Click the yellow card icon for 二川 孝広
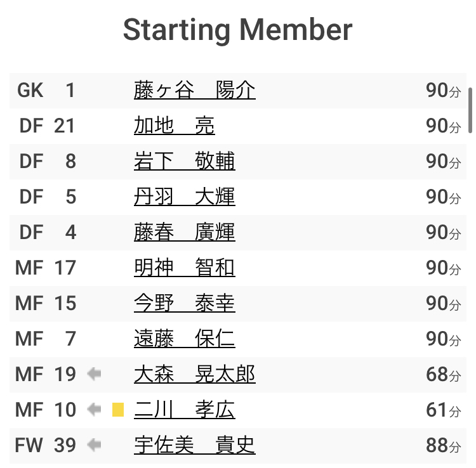Screen dimensions: 476x468 click(118, 410)
